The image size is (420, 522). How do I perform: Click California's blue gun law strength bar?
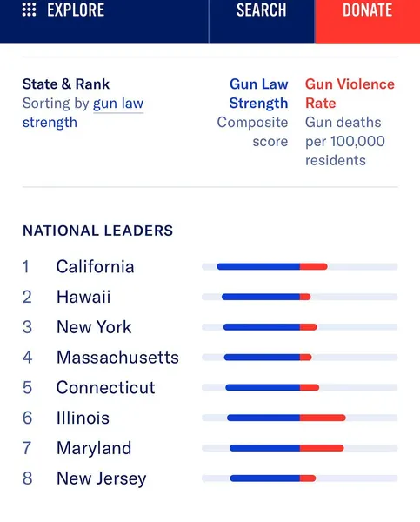pos(258,267)
